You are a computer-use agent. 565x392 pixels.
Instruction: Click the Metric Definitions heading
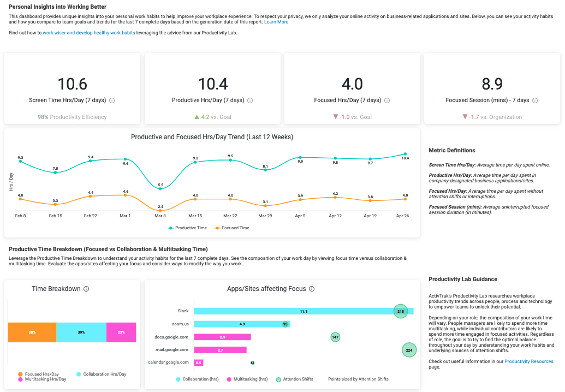[452, 151]
